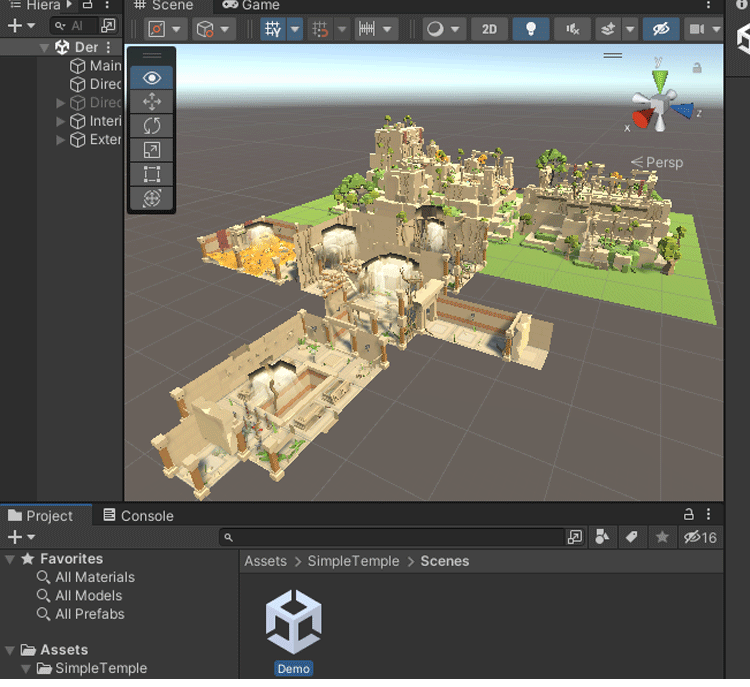Image resolution: width=750 pixels, height=687 pixels.
Task: Open the increment snap dropdown arrow
Action: 387,29
